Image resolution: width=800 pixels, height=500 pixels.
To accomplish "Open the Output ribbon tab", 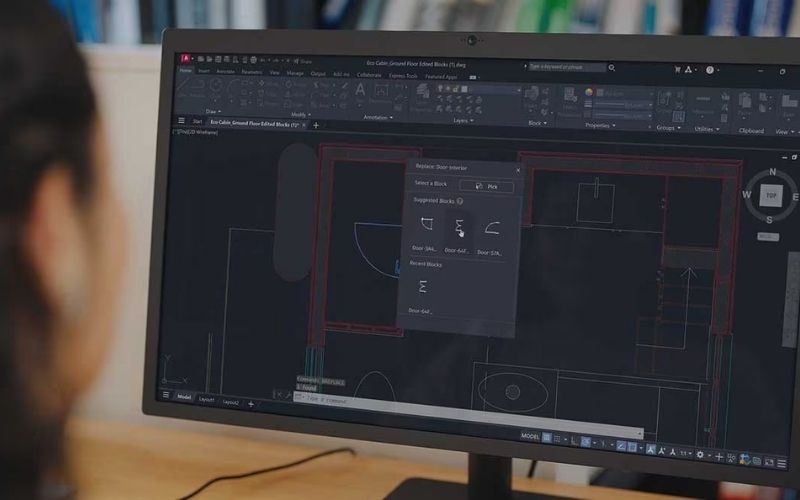I will coord(318,73).
